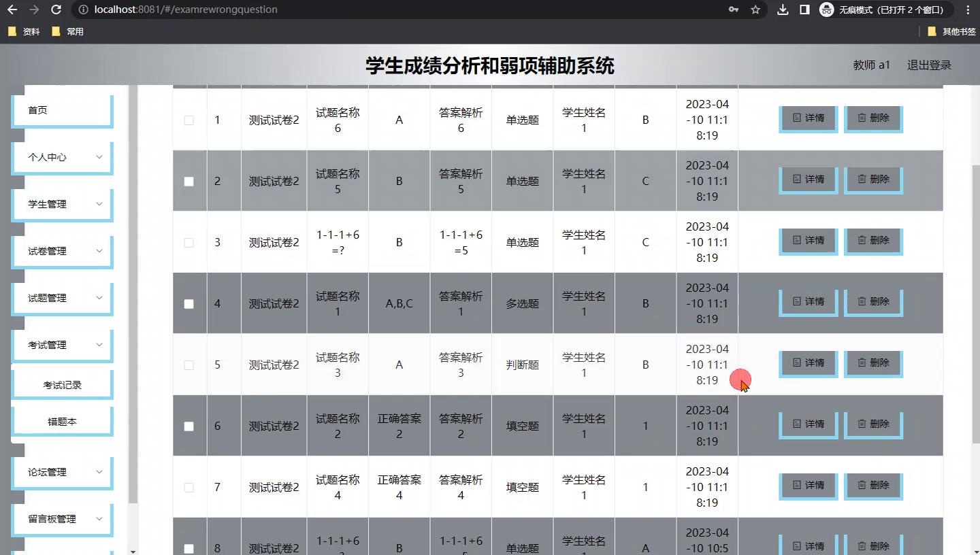980x555 pixels.
Task: Click the sidebar vertical scrollbar
Action: (133, 294)
